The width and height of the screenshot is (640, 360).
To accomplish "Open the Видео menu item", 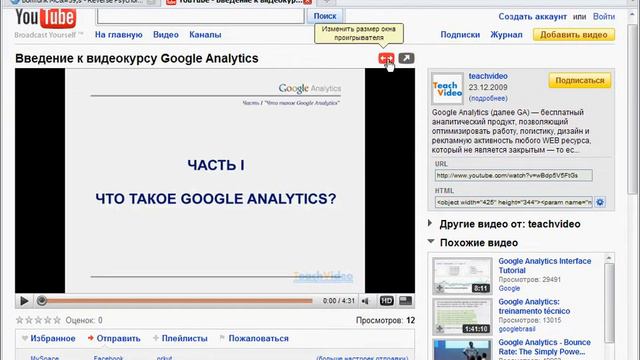I will [166, 35].
